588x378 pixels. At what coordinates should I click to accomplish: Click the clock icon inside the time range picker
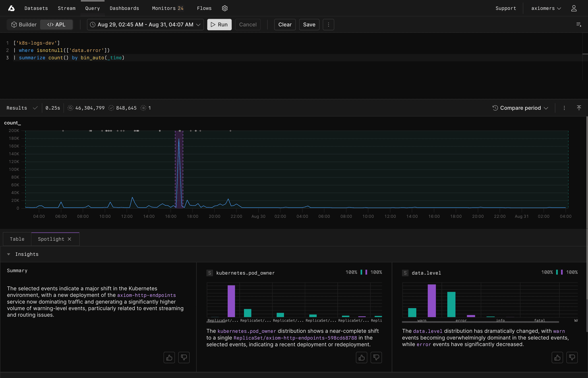(x=92, y=24)
